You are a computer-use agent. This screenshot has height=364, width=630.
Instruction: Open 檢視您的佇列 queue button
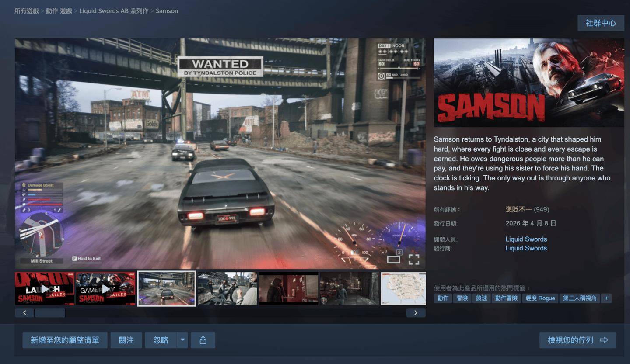tap(577, 340)
